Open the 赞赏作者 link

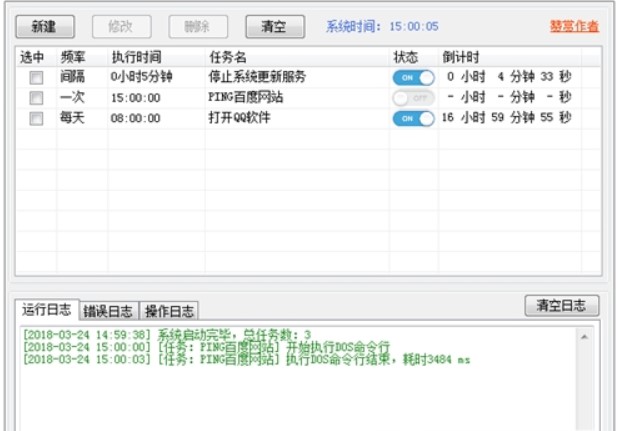[x=574, y=26]
